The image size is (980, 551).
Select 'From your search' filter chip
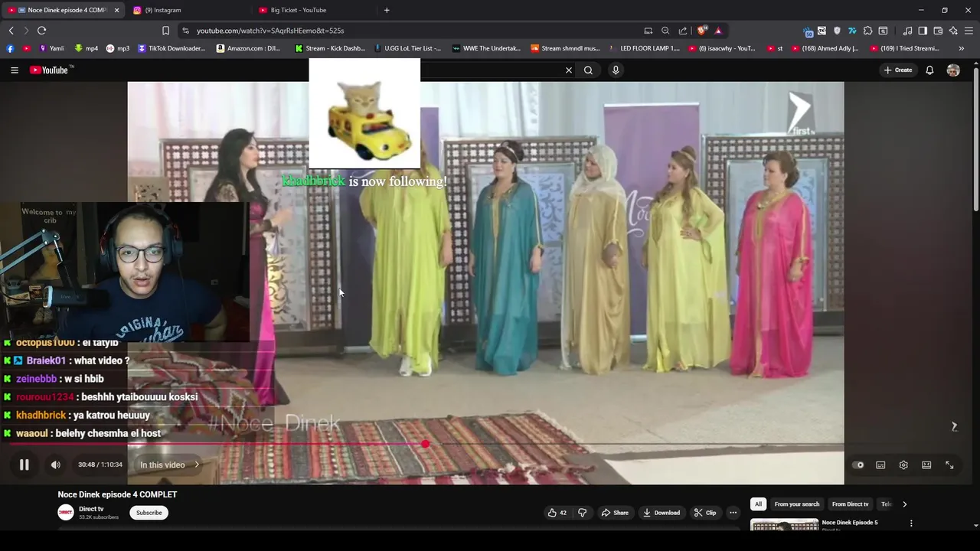(797, 504)
